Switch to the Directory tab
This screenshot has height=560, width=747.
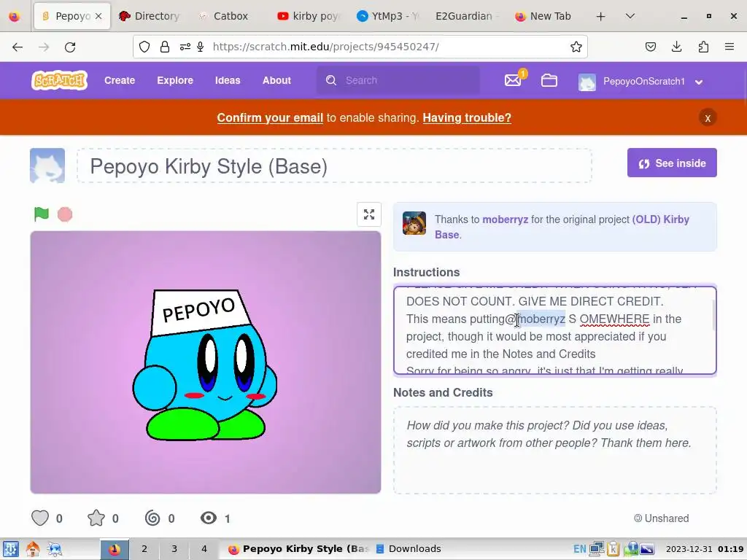(150, 16)
